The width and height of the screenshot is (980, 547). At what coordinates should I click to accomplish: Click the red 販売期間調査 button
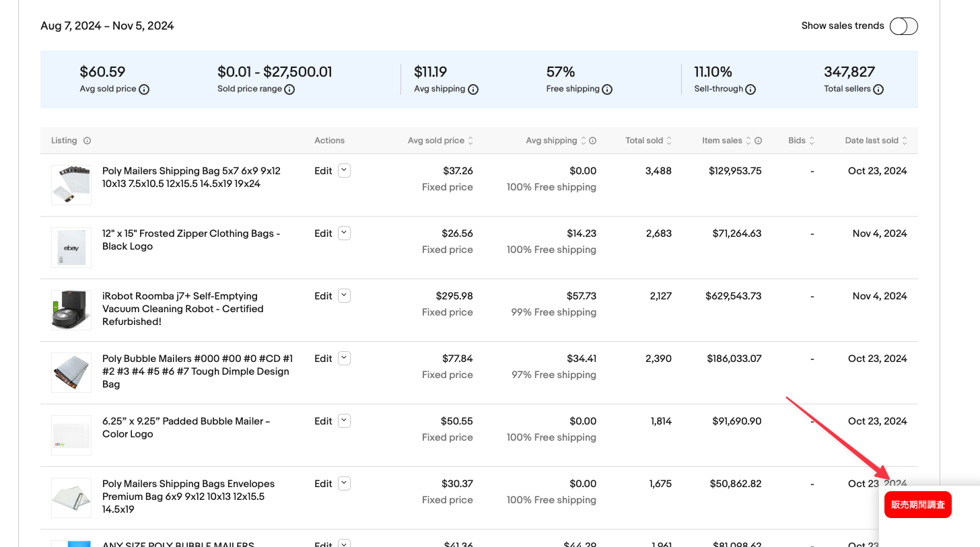(918, 505)
